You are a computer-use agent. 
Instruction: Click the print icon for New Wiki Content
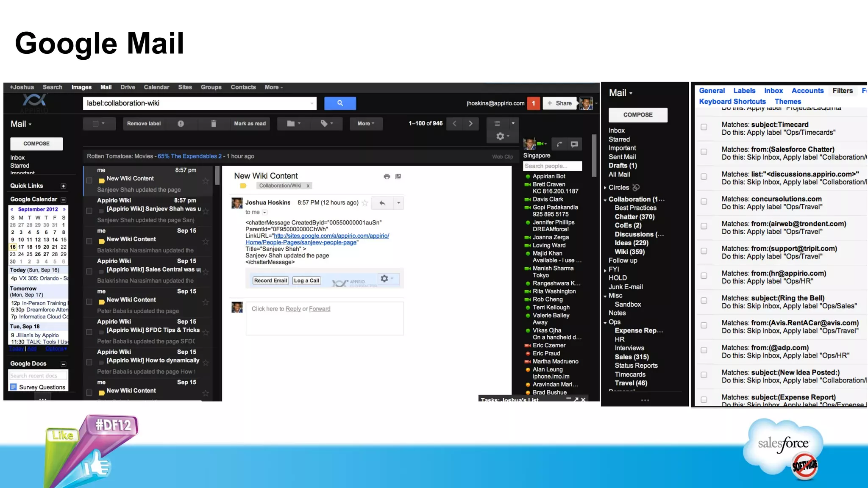[x=387, y=177]
